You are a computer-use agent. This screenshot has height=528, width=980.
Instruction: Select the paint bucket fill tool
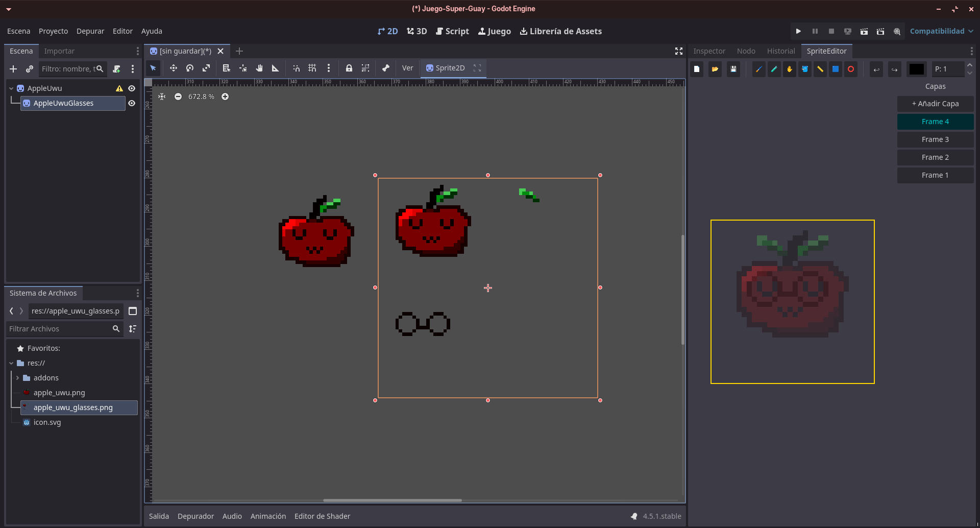(x=805, y=69)
